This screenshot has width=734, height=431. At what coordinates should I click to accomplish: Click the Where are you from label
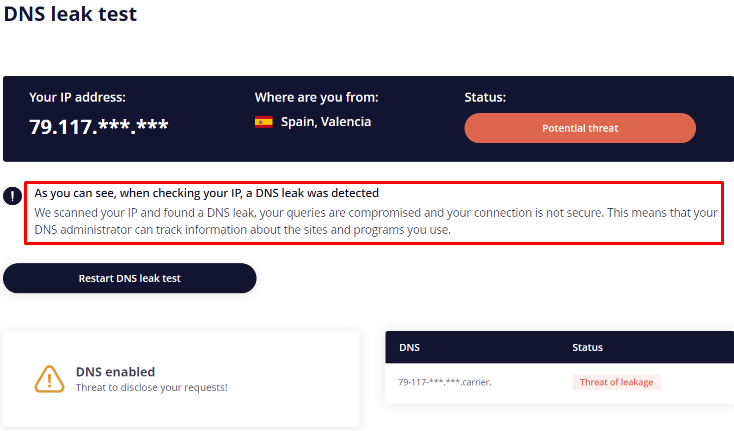[x=316, y=97]
